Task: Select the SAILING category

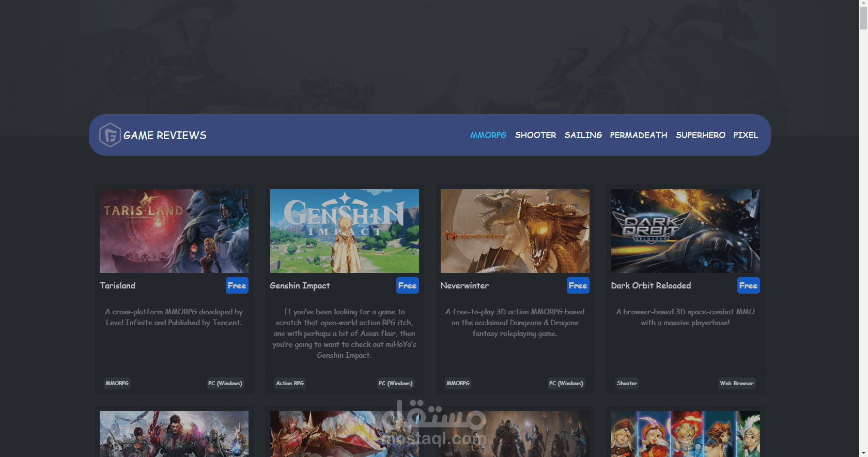Action: [583, 135]
